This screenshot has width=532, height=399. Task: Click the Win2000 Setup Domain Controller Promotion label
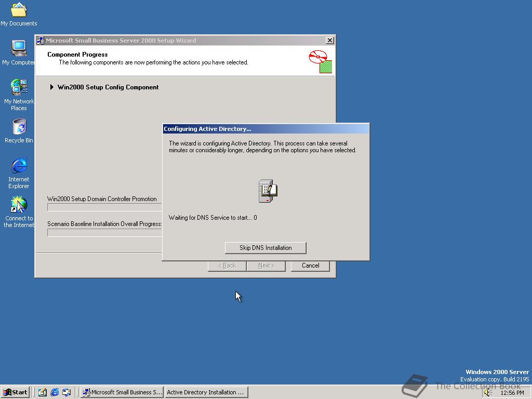[x=102, y=199]
